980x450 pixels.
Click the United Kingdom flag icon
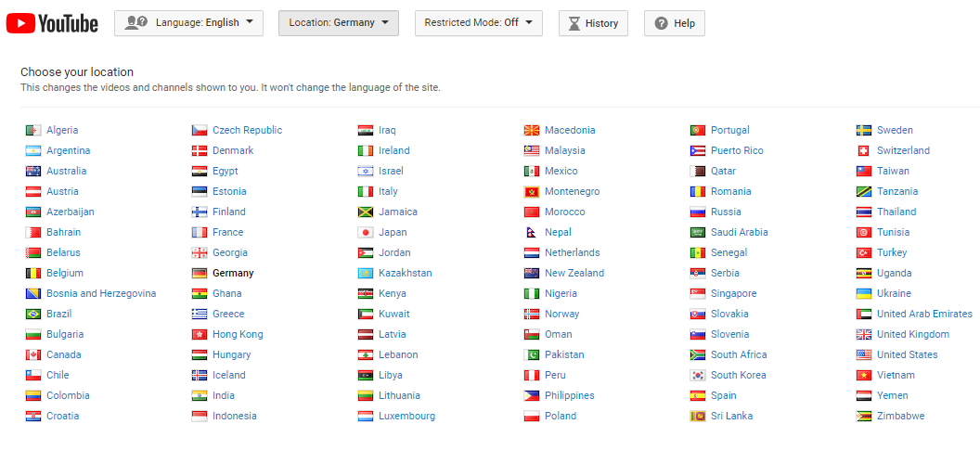tap(864, 334)
